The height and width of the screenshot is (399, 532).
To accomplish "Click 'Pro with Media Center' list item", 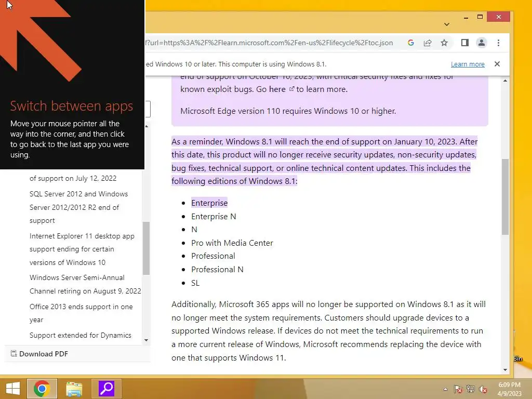I will click(232, 243).
